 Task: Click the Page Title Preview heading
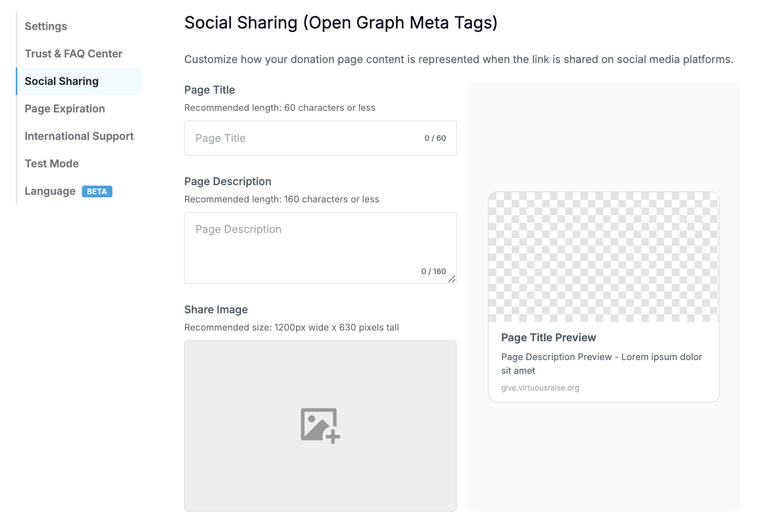click(x=549, y=338)
